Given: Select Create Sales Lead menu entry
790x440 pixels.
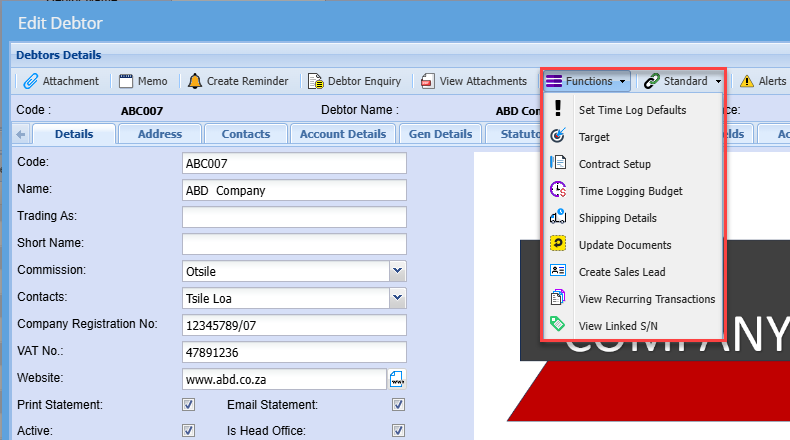Looking at the screenshot, I should (x=632, y=272).
